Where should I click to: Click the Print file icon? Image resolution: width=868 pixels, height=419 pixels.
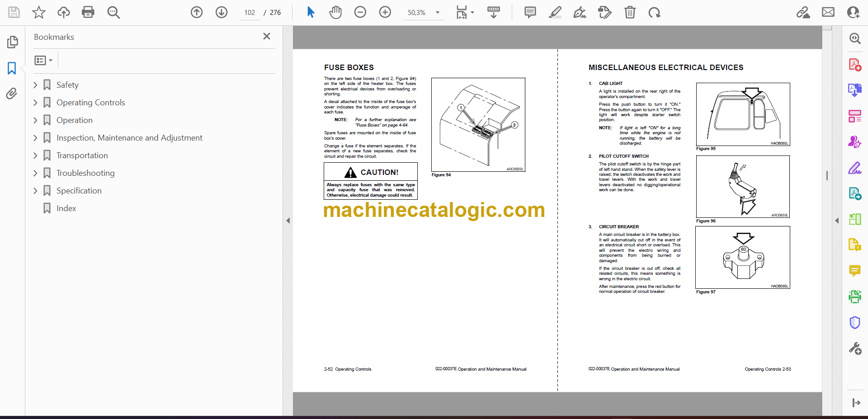(x=88, y=12)
